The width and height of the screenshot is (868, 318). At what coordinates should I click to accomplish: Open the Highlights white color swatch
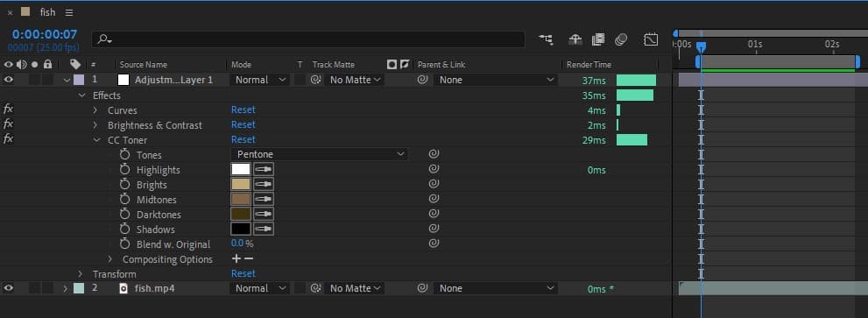[x=241, y=170]
